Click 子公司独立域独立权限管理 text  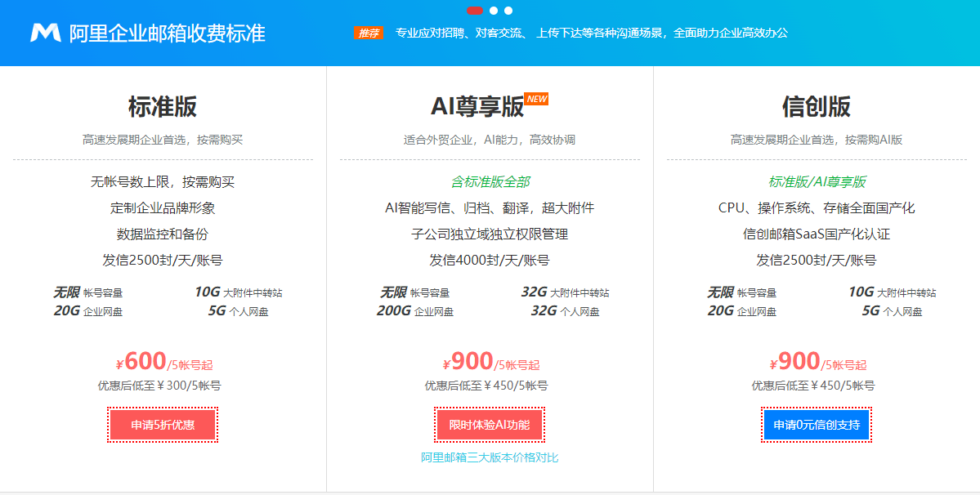[490, 234]
